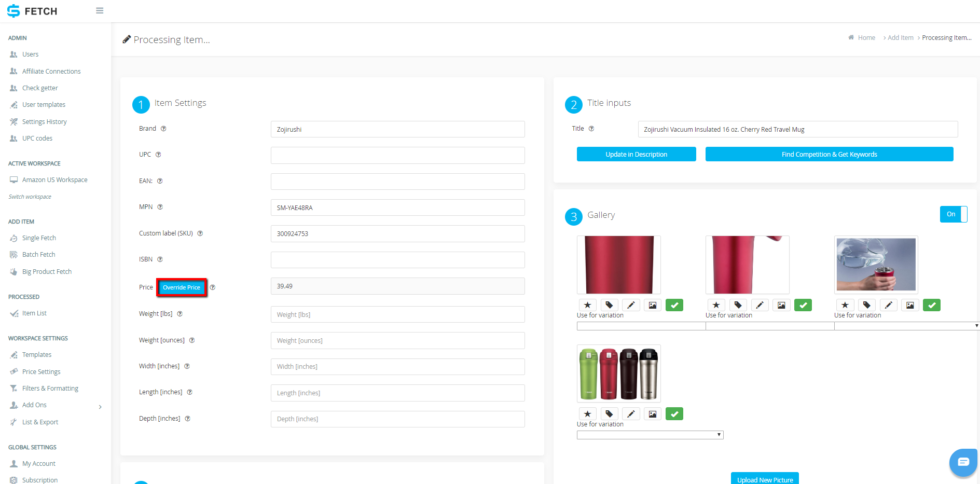Open variation dropdown under four-color mugs image
The width and height of the screenshot is (980, 484).
(x=650, y=435)
